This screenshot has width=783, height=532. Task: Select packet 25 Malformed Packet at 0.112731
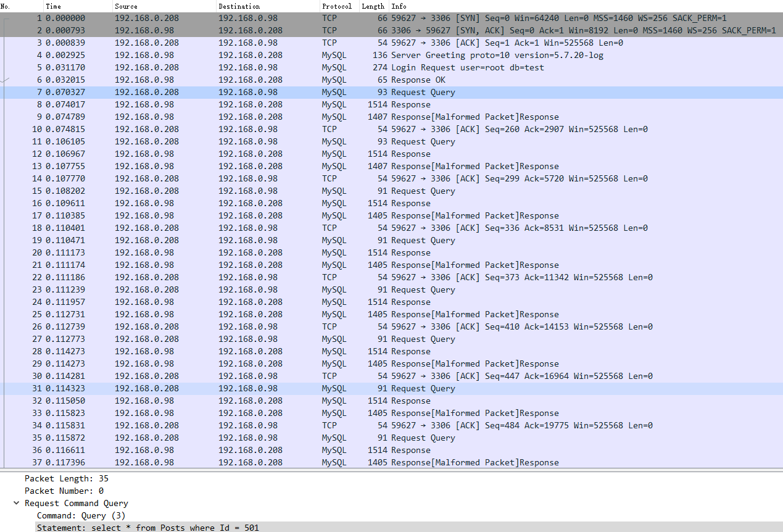(391, 314)
